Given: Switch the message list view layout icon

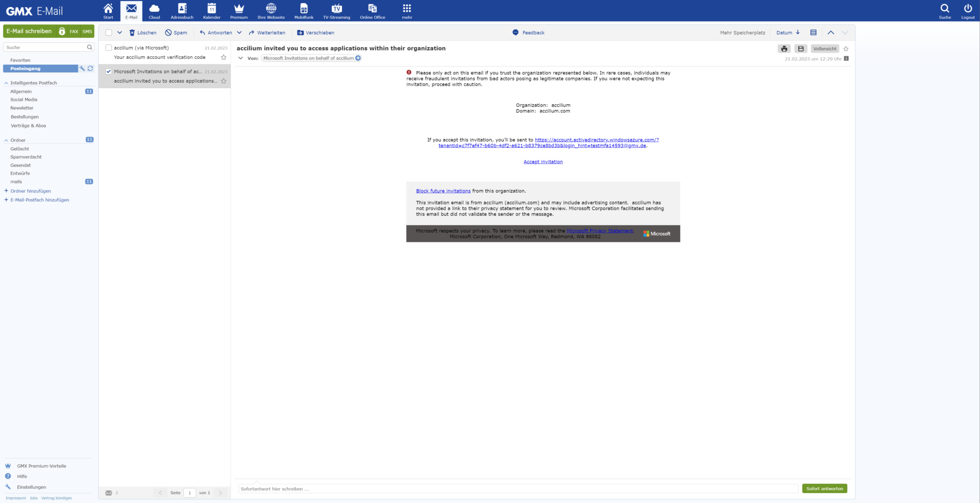Looking at the screenshot, I should click(x=813, y=33).
